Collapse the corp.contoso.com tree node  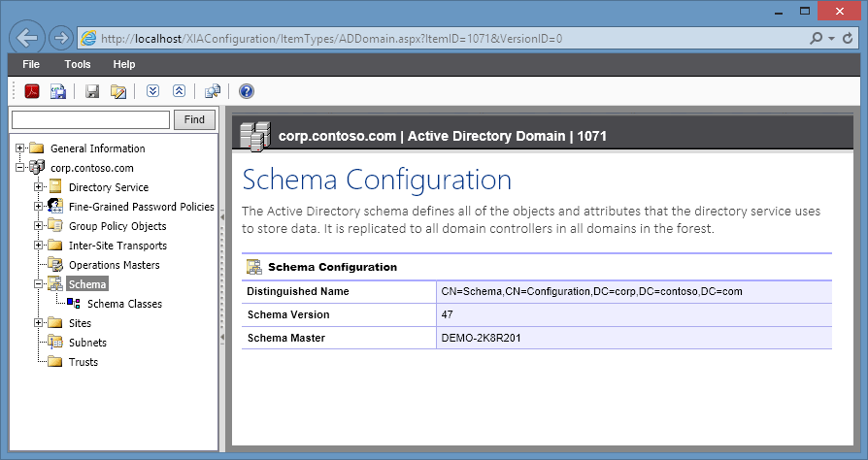point(20,167)
